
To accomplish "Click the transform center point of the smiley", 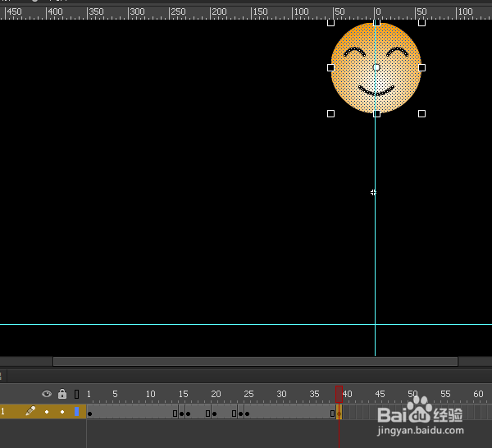I will pos(376,67).
